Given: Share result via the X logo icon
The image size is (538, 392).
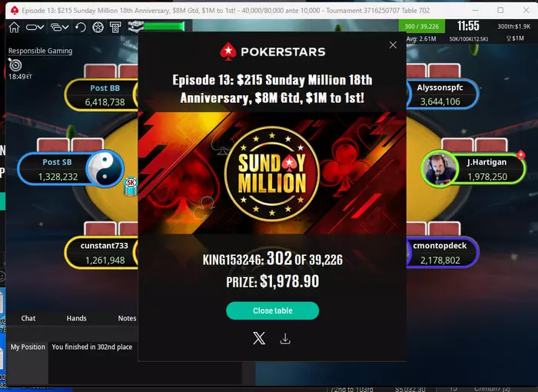Looking at the screenshot, I should pyautogui.click(x=259, y=338).
